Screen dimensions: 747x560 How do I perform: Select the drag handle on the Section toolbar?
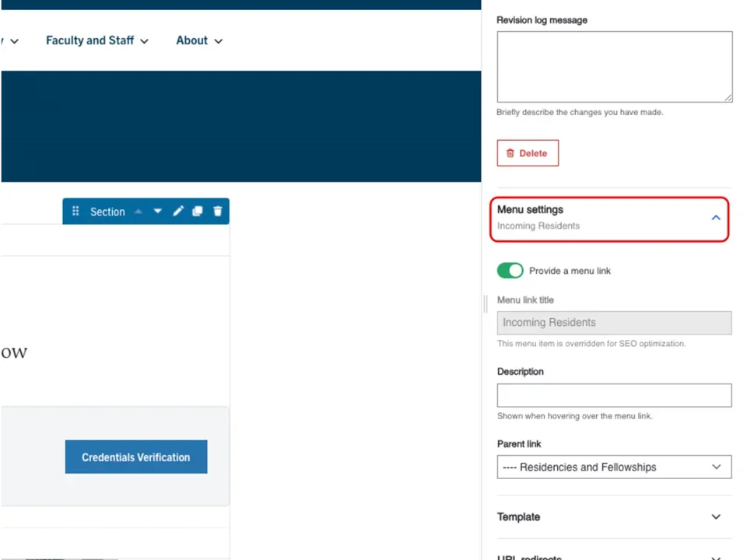coord(75,212)
